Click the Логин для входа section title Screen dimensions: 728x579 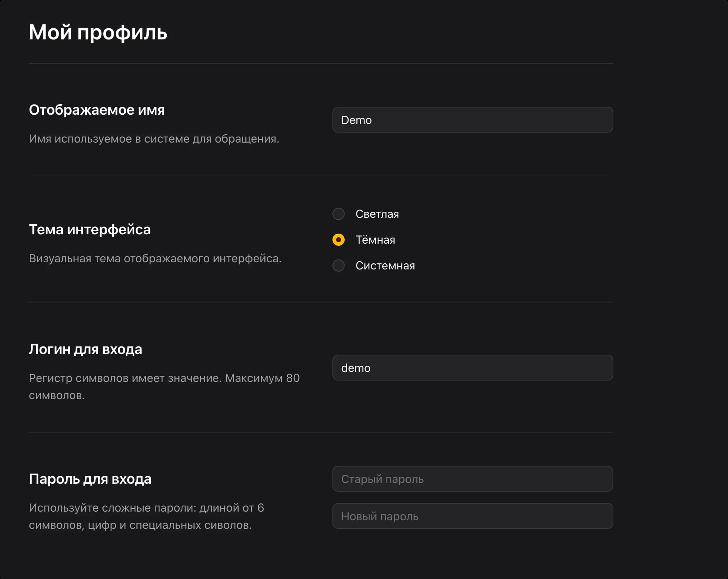pos(85,349)
